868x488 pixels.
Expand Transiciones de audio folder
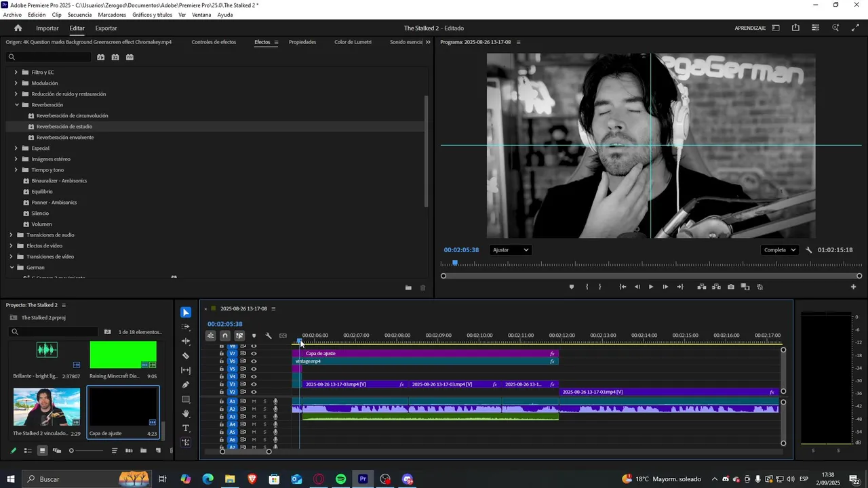tap(11, 235)
